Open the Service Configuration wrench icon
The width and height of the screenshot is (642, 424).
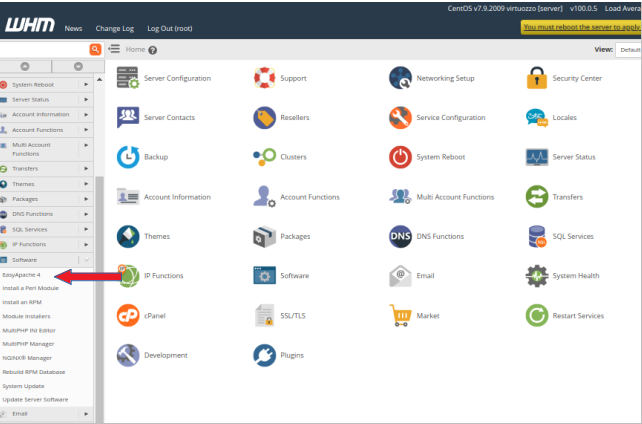click(x=400, y=117)
